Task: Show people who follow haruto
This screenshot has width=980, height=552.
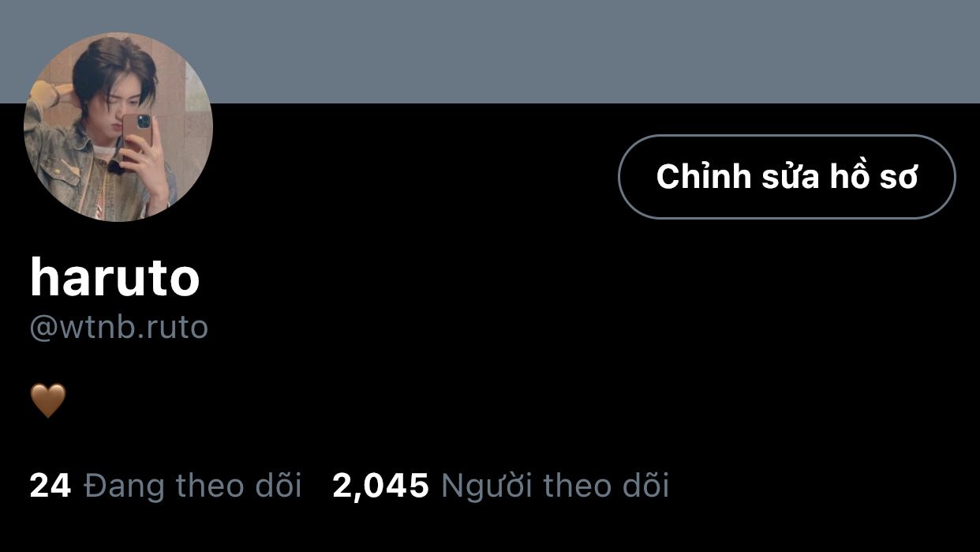Action: point(501,485)
